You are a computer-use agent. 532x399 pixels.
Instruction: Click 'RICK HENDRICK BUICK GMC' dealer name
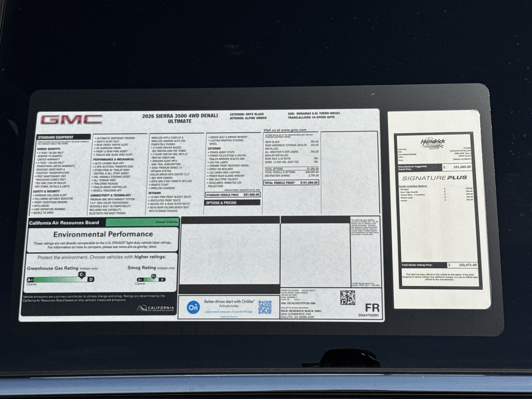click(x=301, y=311)
